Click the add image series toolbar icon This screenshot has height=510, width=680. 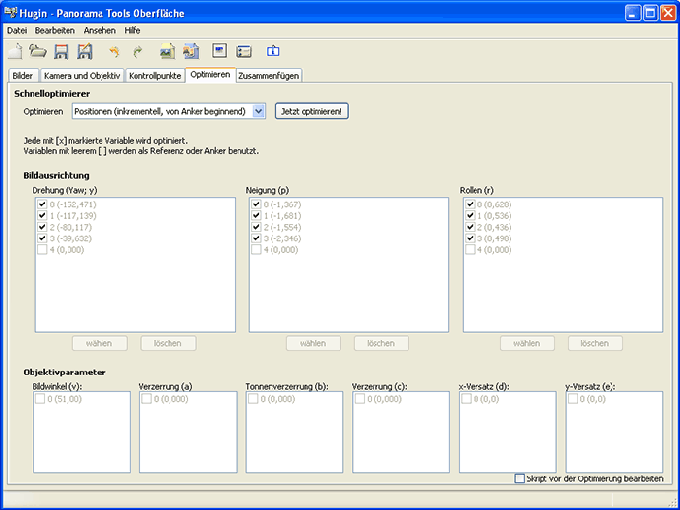(x=191, y=51)
